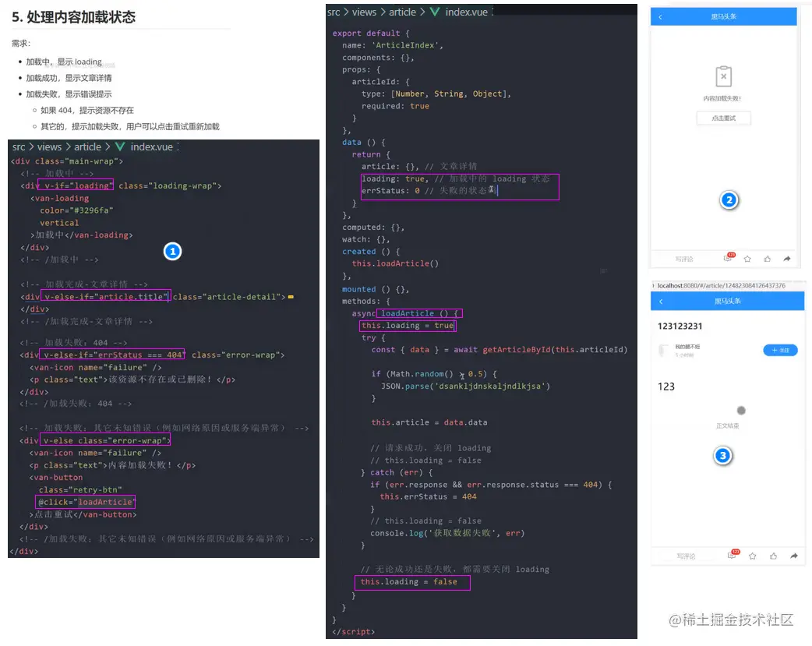Click name: 'ArticleIndex' line in script
This screenshot has height=646, width=812.
click(x=393, y=45)
